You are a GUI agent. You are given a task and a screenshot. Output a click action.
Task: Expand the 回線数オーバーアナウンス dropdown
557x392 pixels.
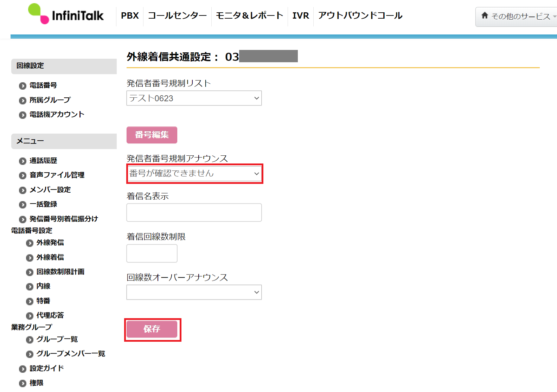coord(194,292)
